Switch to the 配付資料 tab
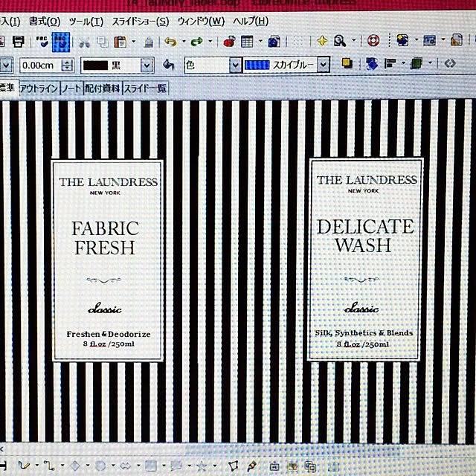Screen dimensions: 476x476 pos(103,89)
